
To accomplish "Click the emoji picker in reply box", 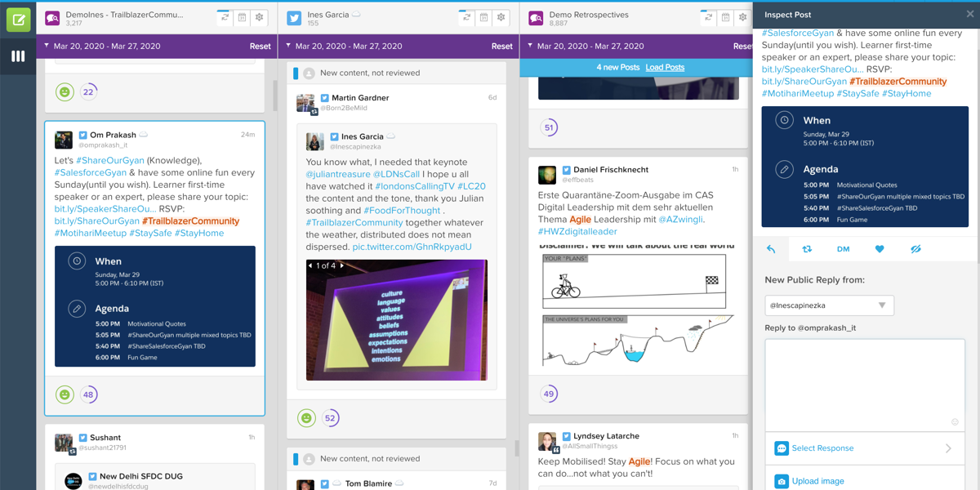I will [x=955, y=422].
